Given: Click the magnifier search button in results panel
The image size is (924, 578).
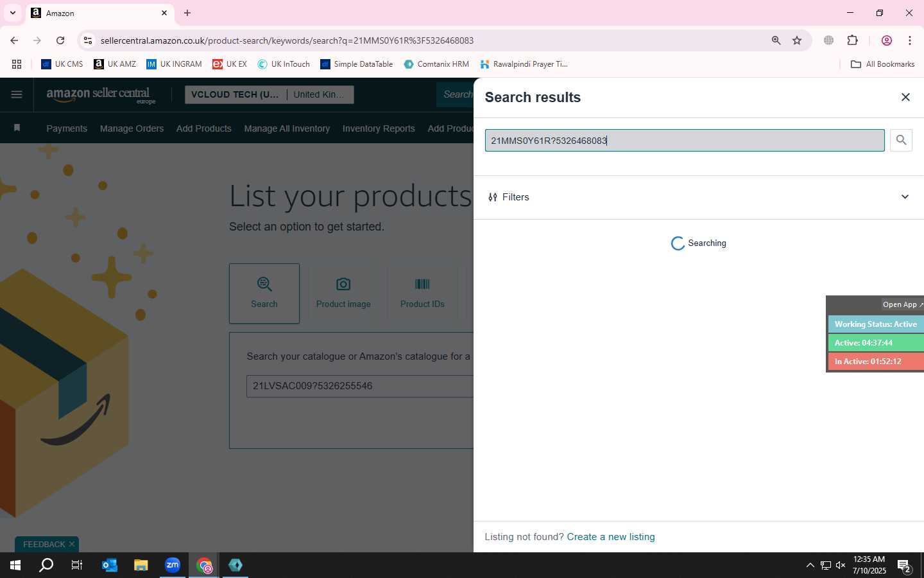Looking at the screenshot, I should (901, 140).
